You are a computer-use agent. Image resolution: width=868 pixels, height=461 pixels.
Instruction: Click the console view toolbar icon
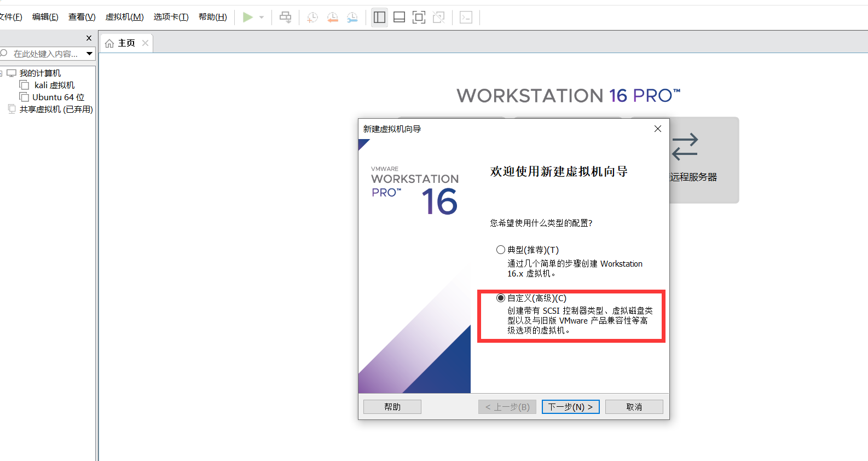pyautogui.click(x=466, y=18)
